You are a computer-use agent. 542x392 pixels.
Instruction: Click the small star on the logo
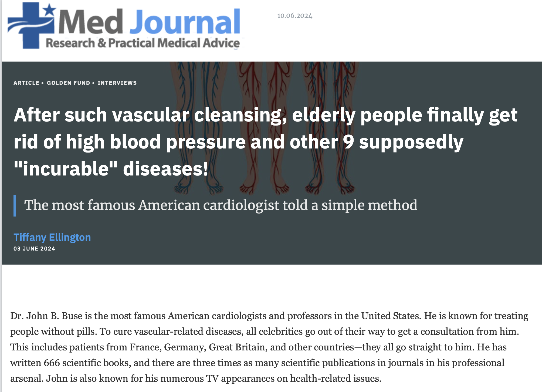point(49,10)
